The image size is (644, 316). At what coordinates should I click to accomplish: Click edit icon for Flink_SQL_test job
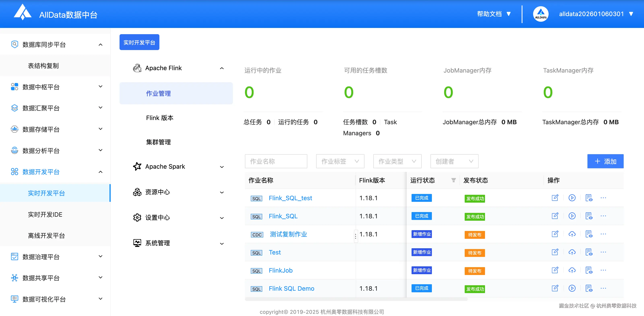[x=555, y=198]
